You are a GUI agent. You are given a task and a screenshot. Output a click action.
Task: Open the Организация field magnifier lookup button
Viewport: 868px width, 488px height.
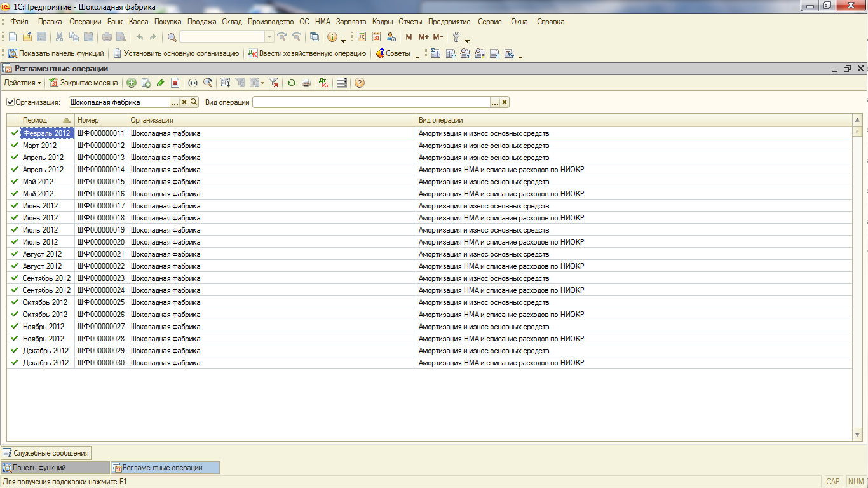click(x=194, y=102)
